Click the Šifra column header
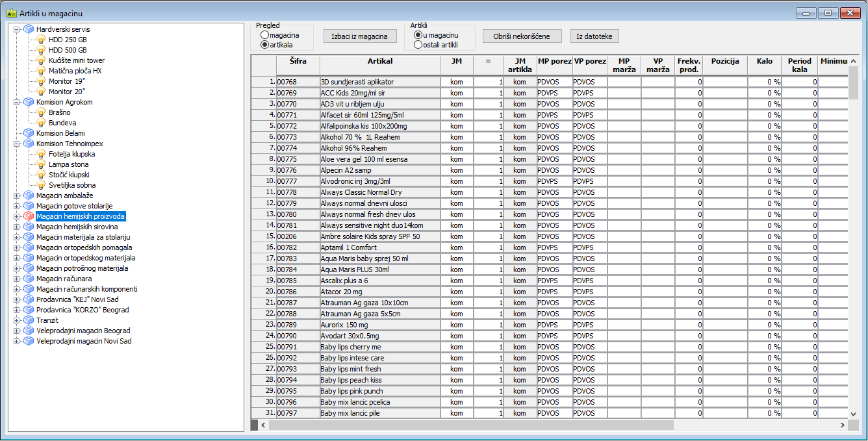Viewport: 868px width, 441px height. [298, 65]
